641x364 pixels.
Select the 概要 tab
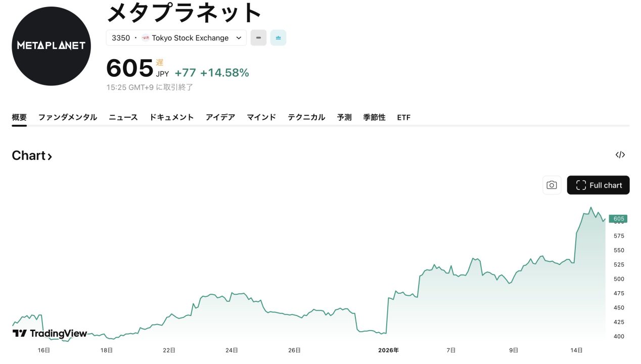[x=19, y=117]
